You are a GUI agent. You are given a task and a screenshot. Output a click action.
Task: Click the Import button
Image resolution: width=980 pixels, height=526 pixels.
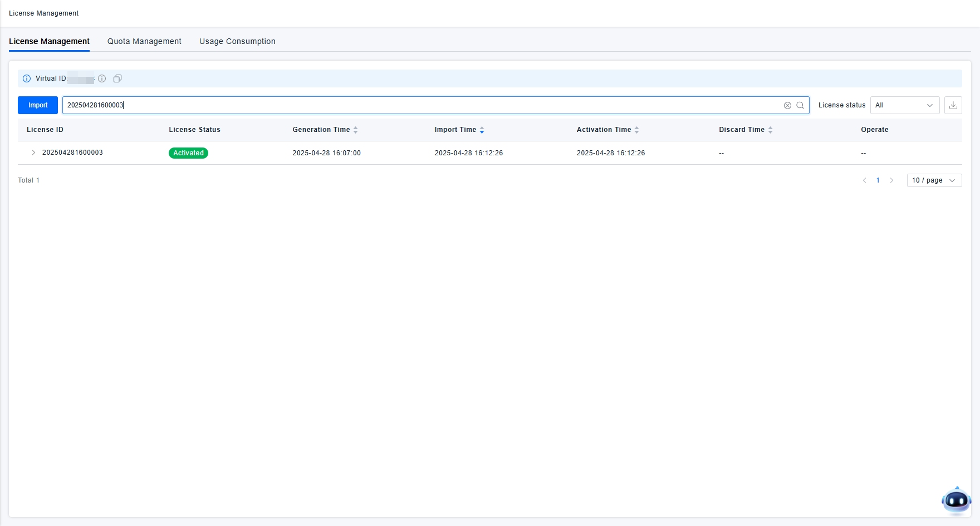click(38, 105)
